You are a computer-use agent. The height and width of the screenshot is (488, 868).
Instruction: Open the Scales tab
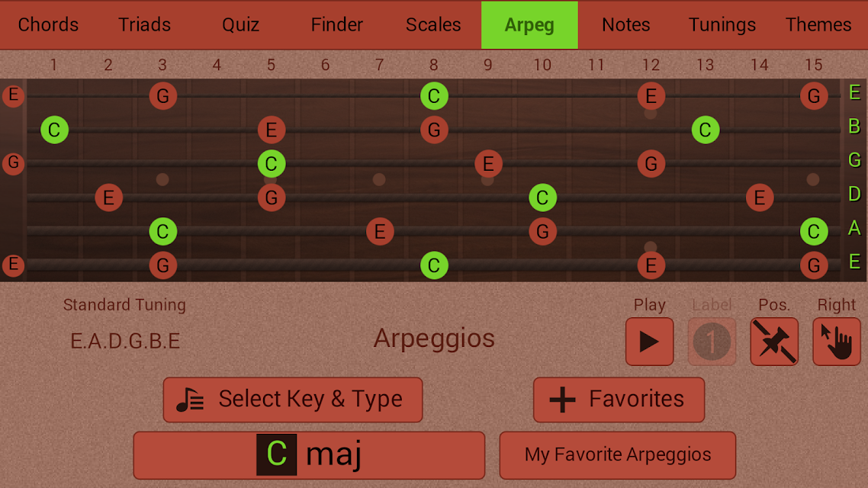(x=433, y=25)
